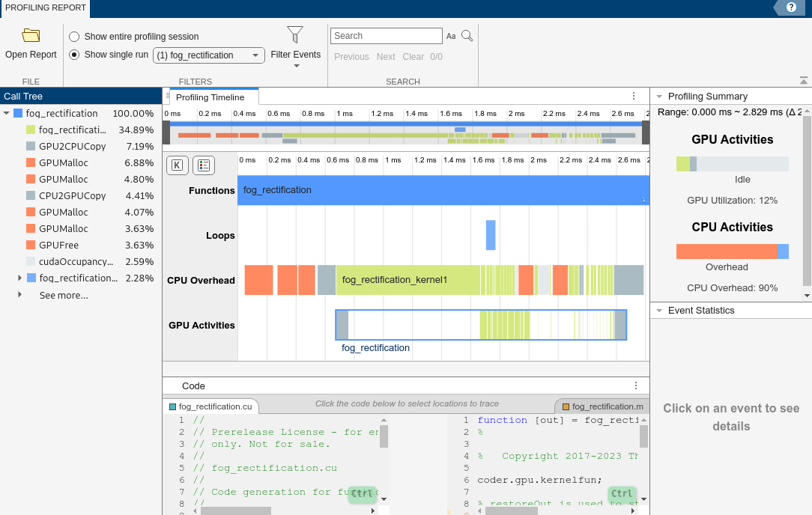812x515 pixels.
Task: Click the Filter Events funnel icon
Action: tap(295, 33)
